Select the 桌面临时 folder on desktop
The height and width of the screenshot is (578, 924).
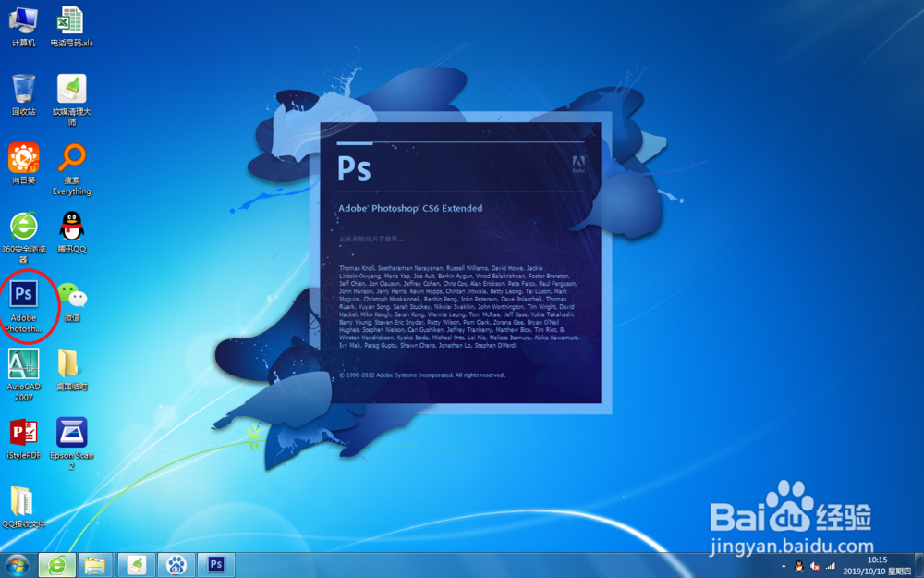pos(71,370)
